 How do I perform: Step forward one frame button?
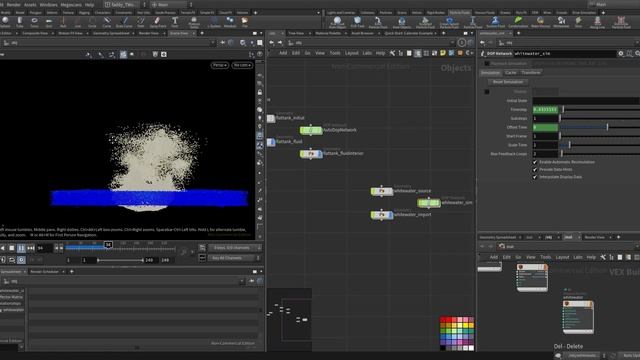coord(31,248)
